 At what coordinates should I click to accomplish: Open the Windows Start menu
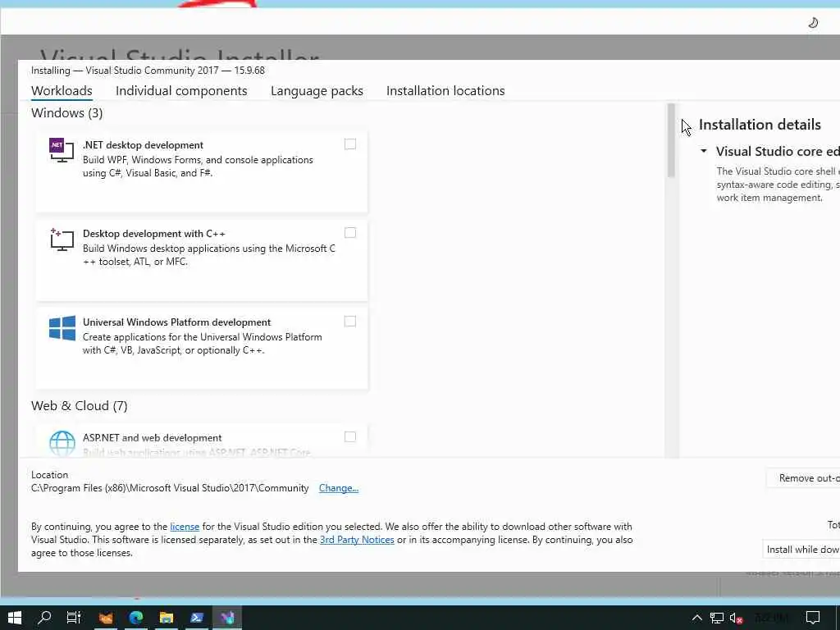tap(15, 618)
